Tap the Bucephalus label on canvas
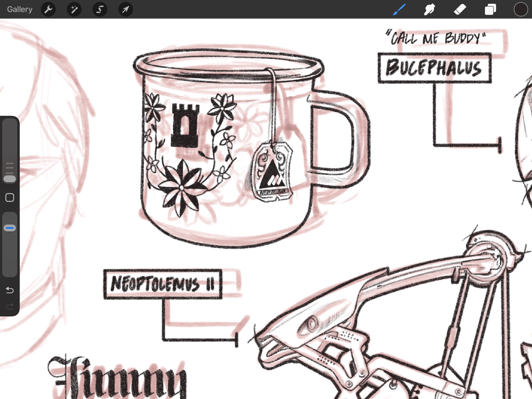The width and height of the screenshot is (532, 399). click(434, 68)
